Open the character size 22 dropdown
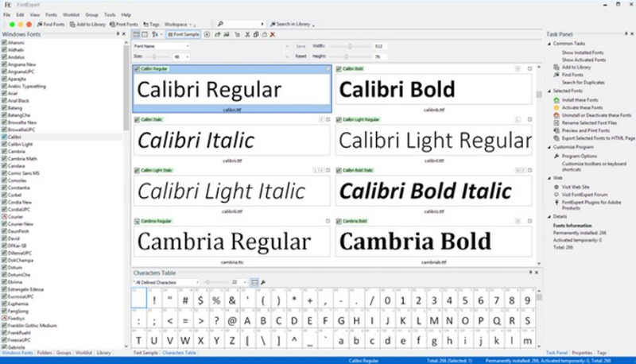636x364 pixels. (x=238, y=282)
